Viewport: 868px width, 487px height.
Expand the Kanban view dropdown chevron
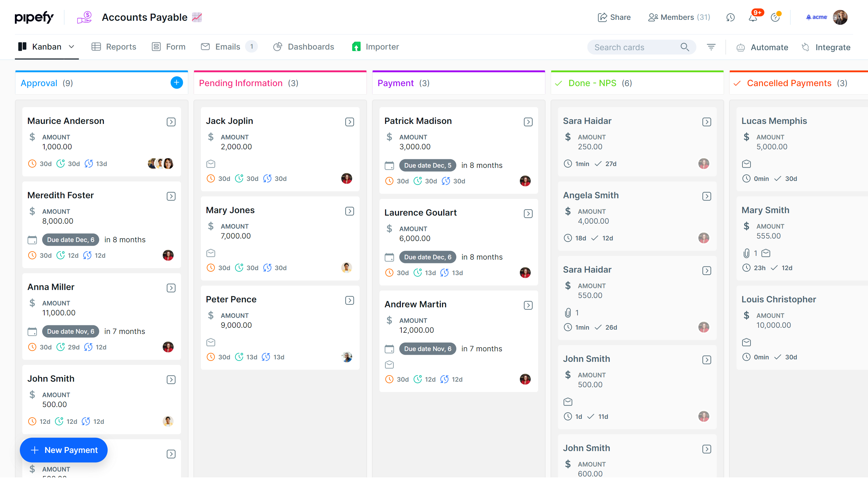(71, 47)
